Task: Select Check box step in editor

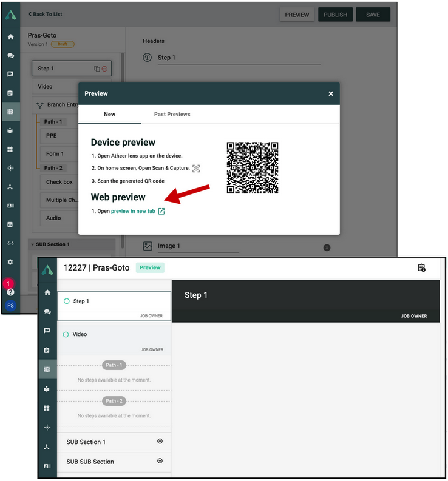Action: tap(59, 182)
